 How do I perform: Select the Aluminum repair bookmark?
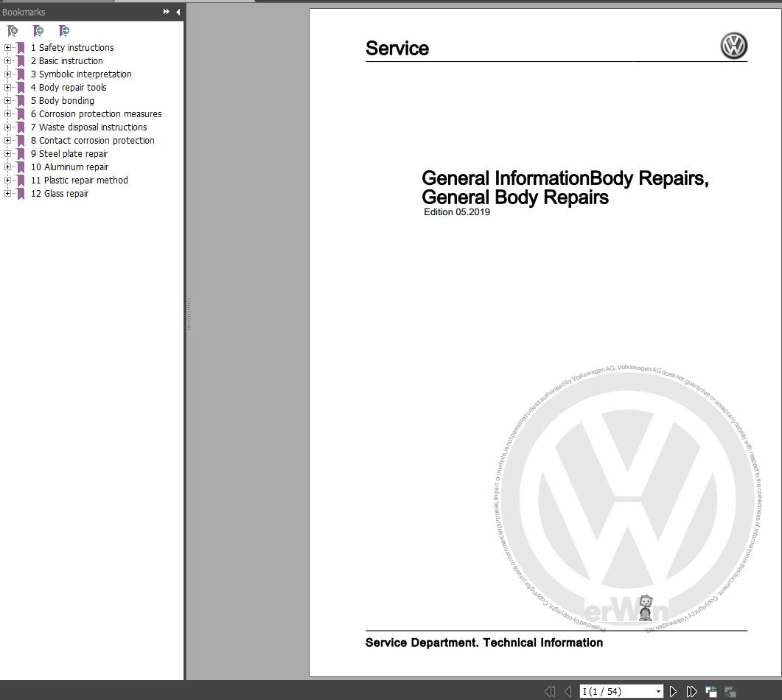point(70,167)
